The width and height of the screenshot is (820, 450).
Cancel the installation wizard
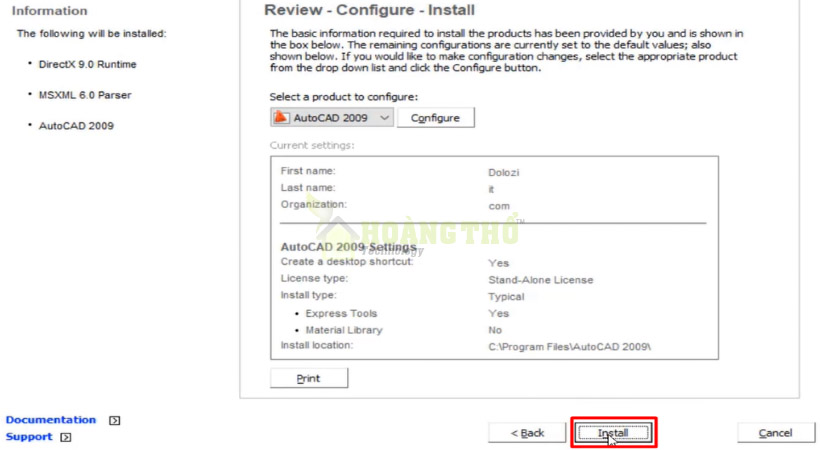tap(775, 433)
